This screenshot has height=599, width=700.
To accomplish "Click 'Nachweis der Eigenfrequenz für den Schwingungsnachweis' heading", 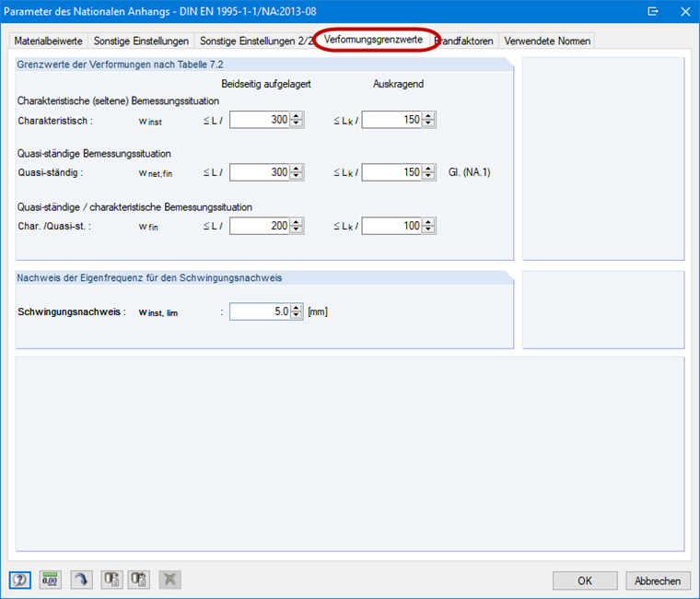I will 149,277.
